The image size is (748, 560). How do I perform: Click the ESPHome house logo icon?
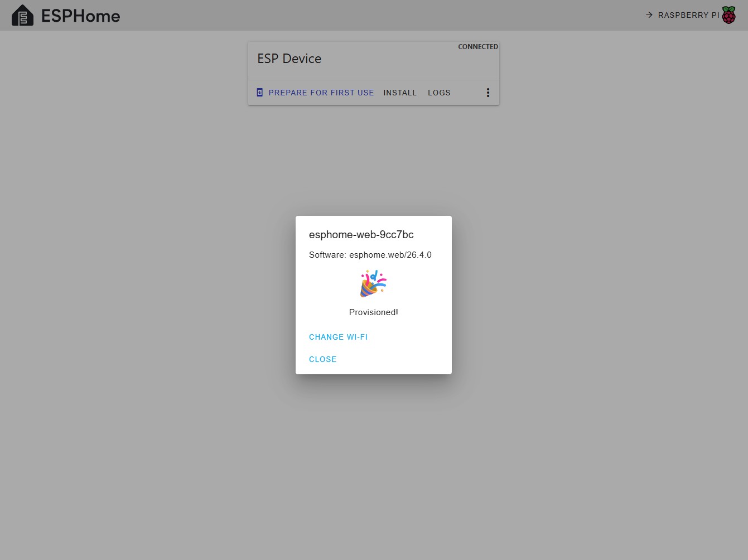click(x=22, y=16)
